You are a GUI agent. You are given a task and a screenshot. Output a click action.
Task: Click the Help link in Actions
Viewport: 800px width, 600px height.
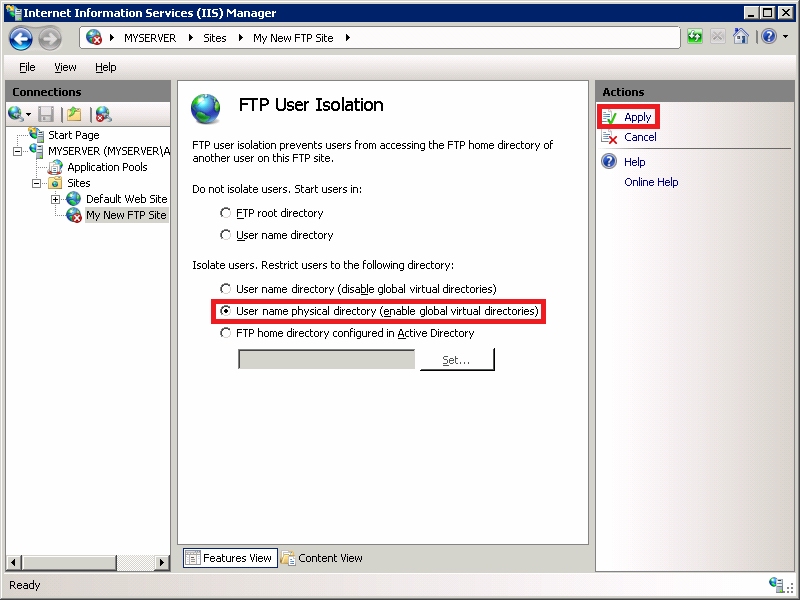[634, 162]
